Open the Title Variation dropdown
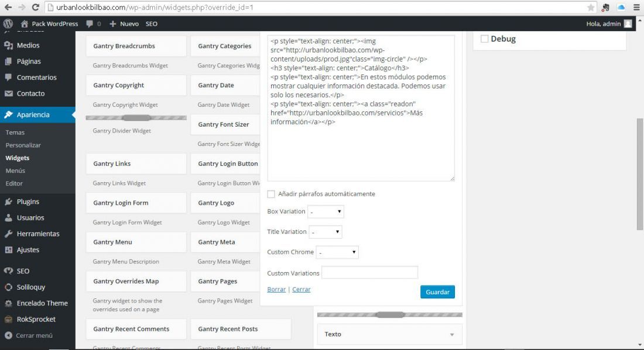 (x=326, y=232)
